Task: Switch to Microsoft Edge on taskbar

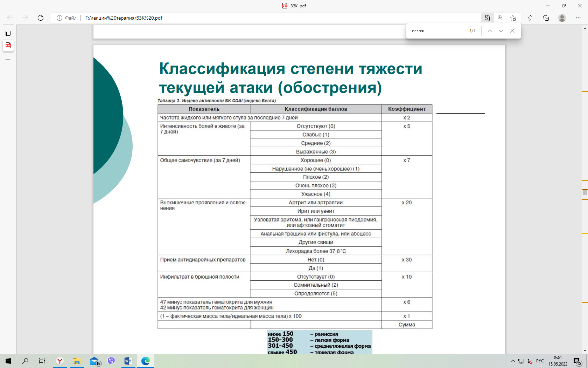Action: (146, 361)
